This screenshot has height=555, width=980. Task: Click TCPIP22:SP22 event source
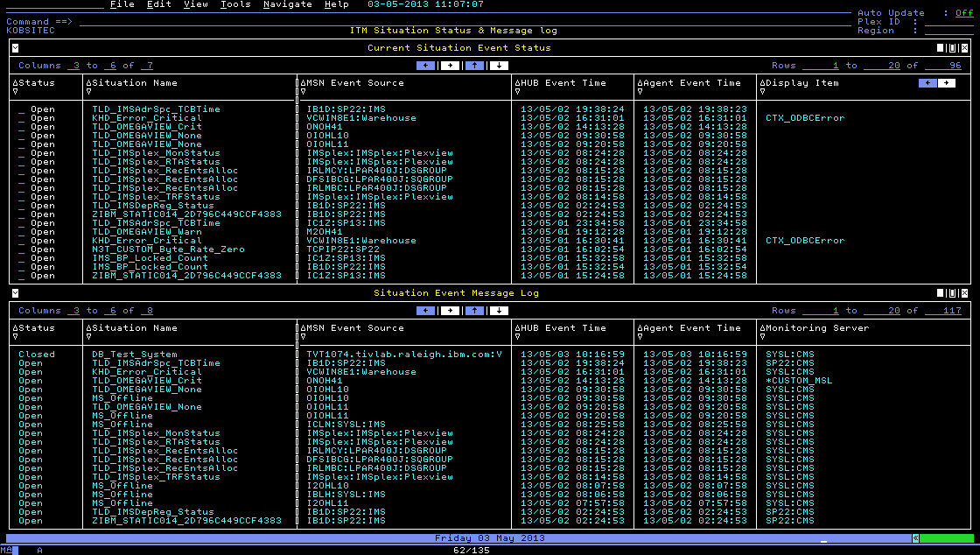coord(343,249)
